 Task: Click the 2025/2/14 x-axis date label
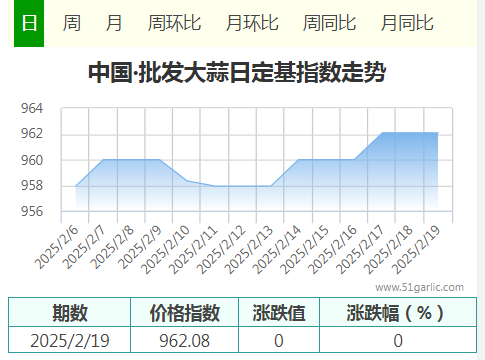[x=277, y=249]
